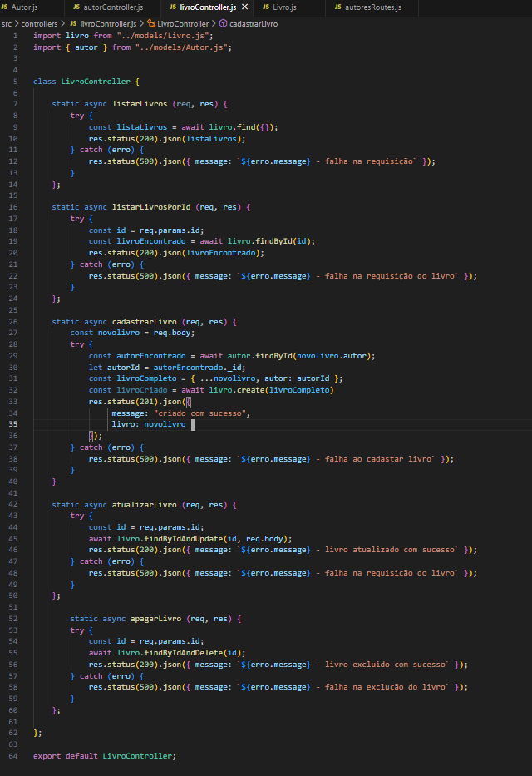
Task: Open the autorController.js tab
Action: point(113,7)
